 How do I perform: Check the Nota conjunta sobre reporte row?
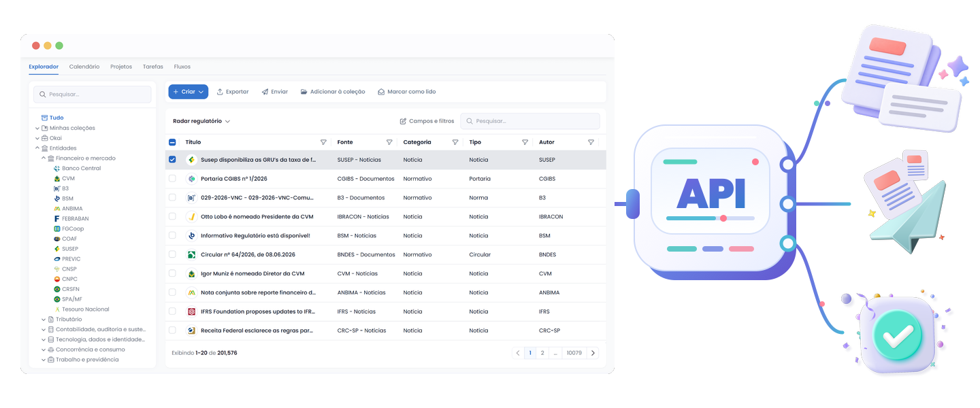pos(172,292)
